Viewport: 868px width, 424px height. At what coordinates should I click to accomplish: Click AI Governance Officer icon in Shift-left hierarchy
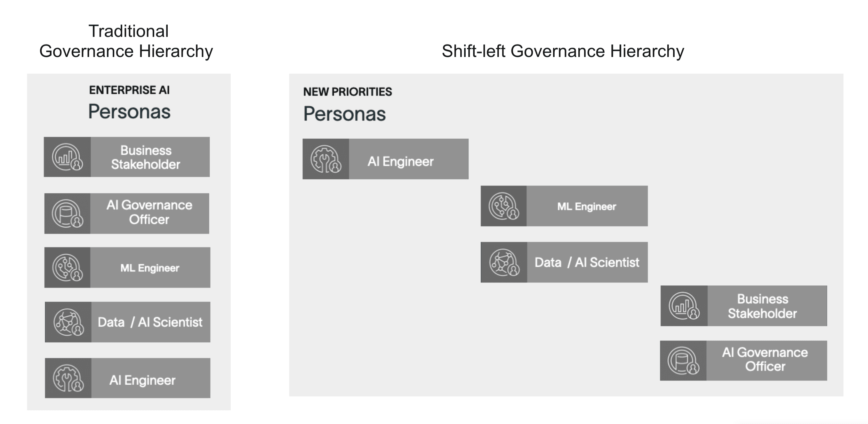[x=683, y=361]
